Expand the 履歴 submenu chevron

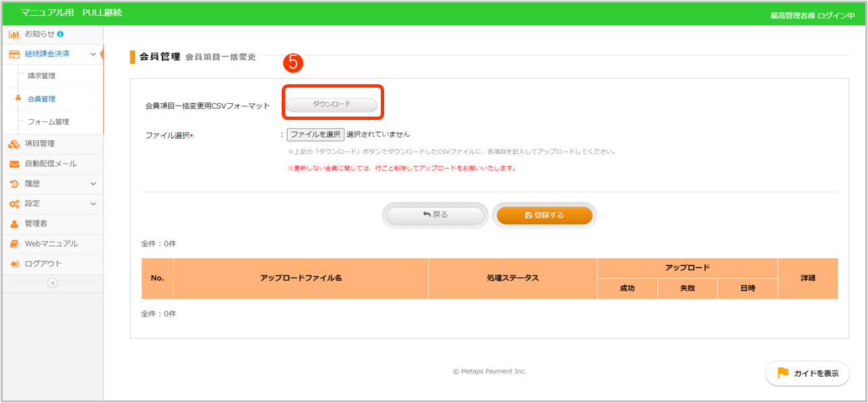pos(93,183)
